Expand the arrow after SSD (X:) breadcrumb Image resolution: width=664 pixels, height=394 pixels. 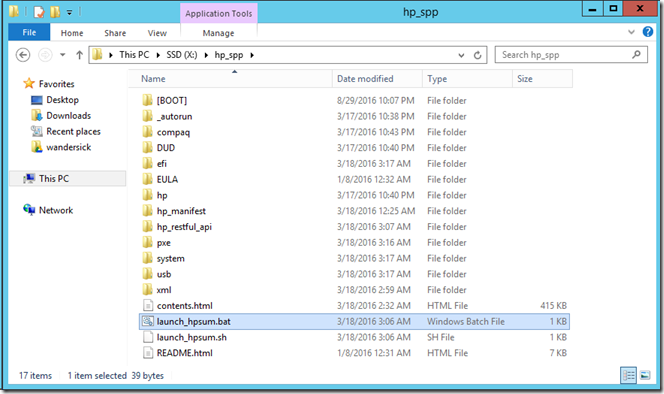click(x=206, y=55)
